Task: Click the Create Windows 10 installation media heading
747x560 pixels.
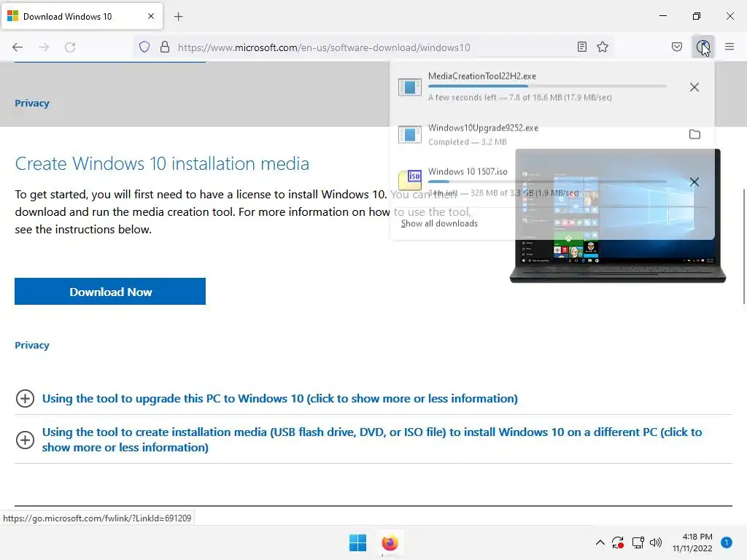Action: [162, 164]
